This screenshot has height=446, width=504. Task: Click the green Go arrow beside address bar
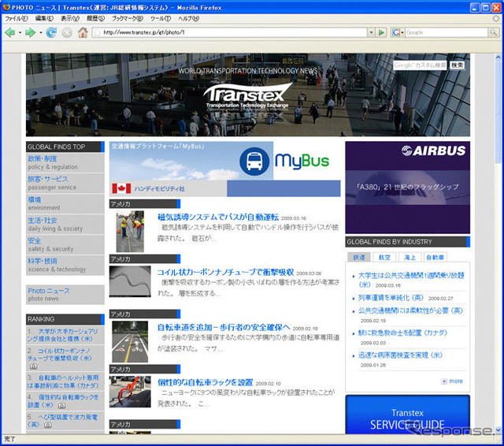[381, 32]
